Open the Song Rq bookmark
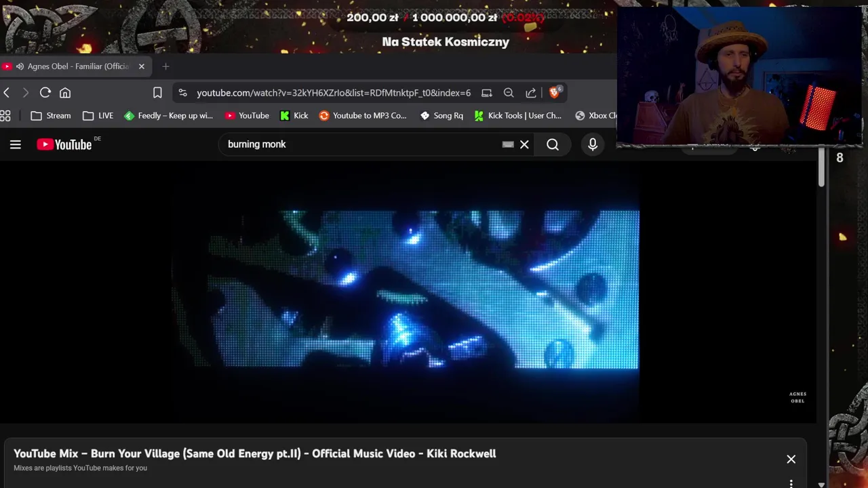This screenshot has width=868, height=488. [441, 116]
